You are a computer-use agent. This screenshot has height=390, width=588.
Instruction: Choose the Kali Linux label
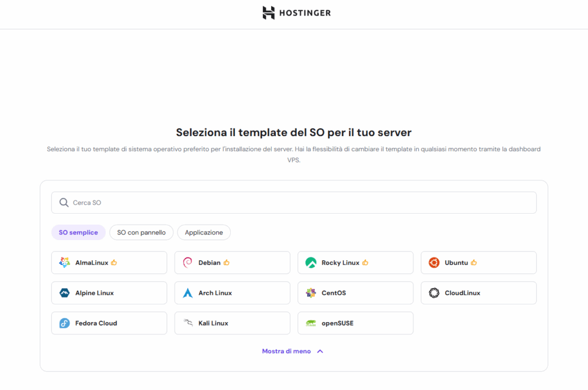pos(214,323)
